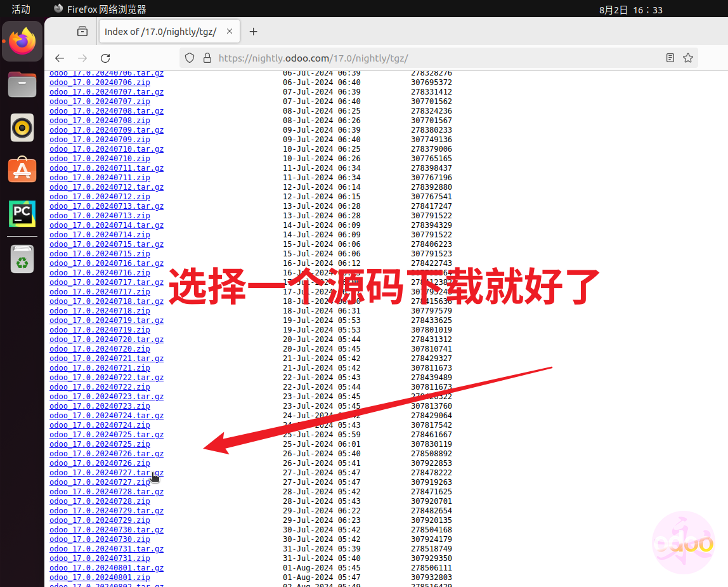Download odoo_17.0.20240729.tar.gz
This screenshot has width=728, height=587.
(x=107, y=511)
